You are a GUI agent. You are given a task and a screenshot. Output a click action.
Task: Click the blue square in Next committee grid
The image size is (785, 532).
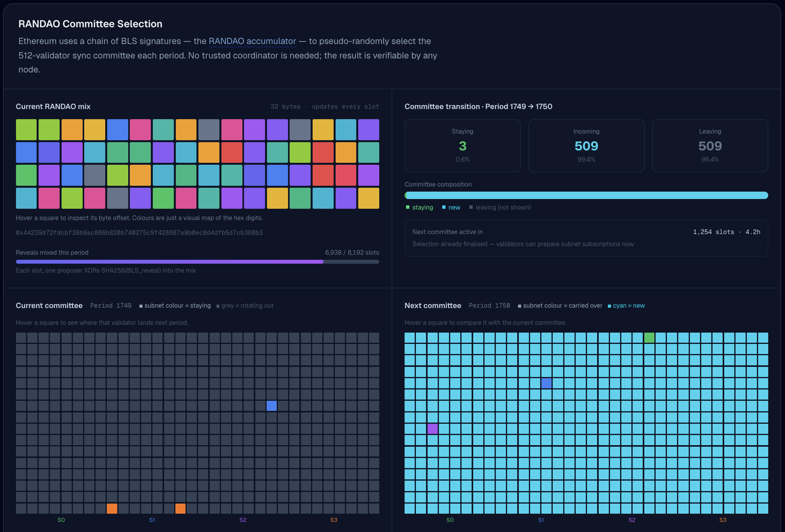546,383
